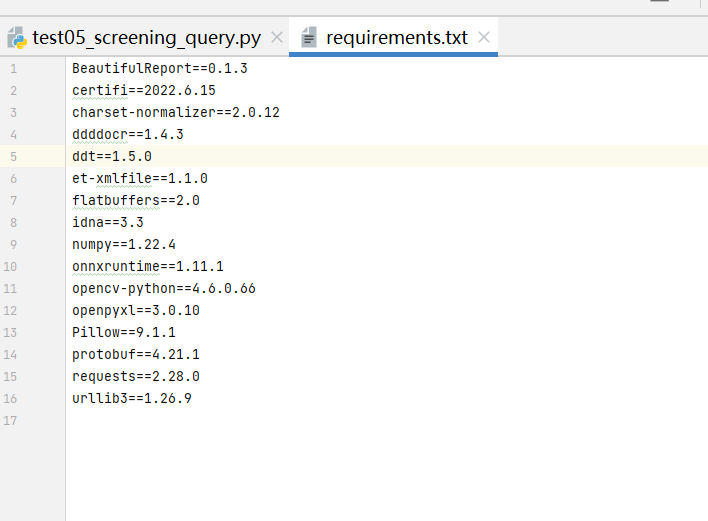Click line number 17 in the gutter
Image resolution: width=708 pixels, height=521 pixels.
coord(11,421)
